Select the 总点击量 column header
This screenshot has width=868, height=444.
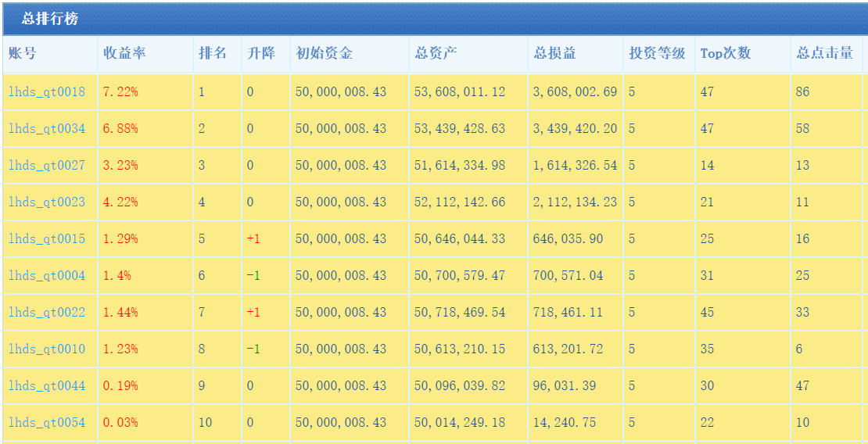click(x=824, y=54)
